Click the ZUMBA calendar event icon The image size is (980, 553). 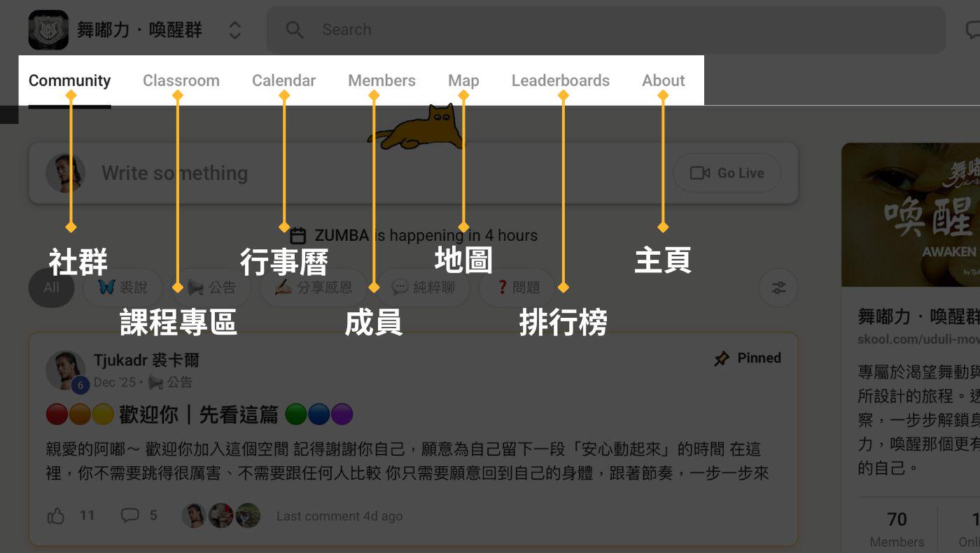(298, 236)
